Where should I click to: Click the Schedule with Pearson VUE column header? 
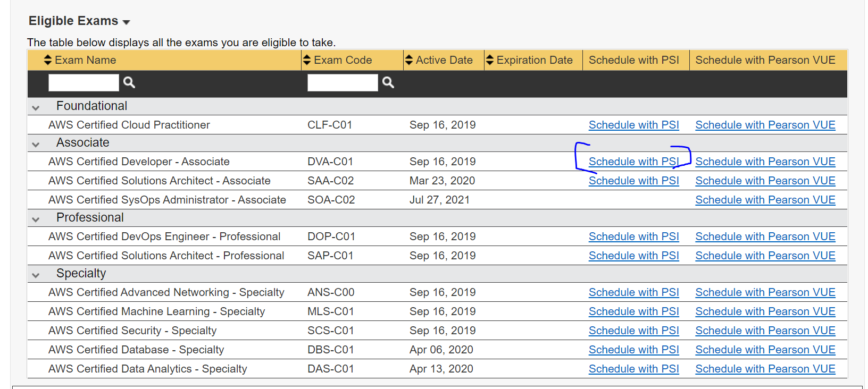pos(765,60)
